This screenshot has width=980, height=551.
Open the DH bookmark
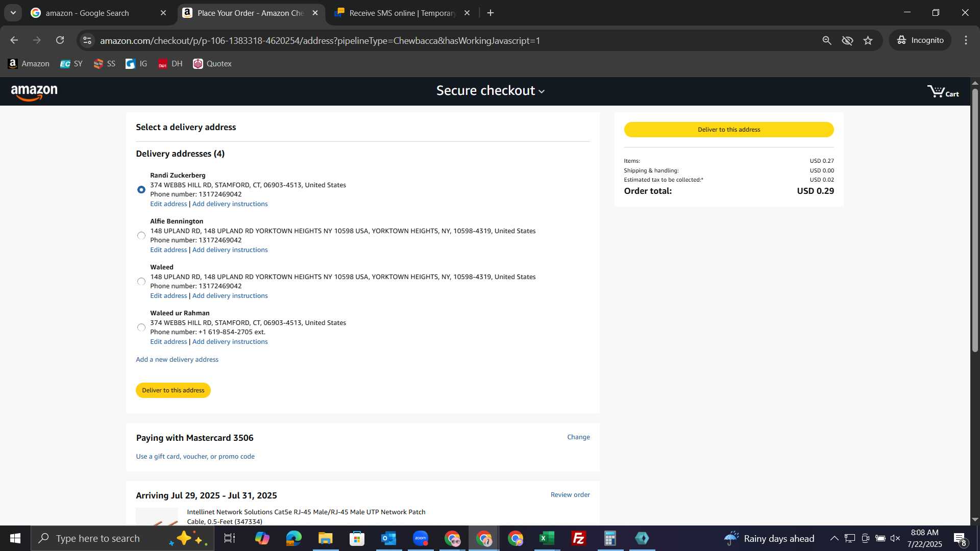coord(170,64)
